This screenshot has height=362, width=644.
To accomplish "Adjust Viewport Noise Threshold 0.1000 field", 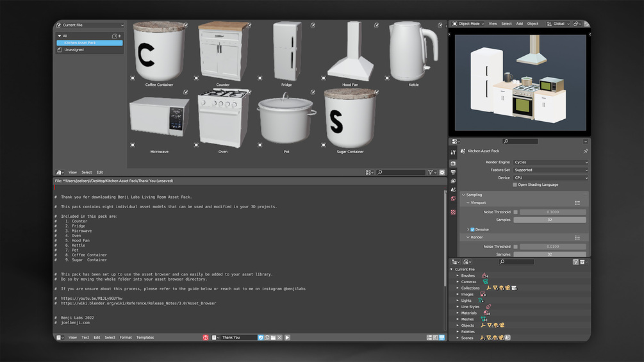I will (553, 212).
